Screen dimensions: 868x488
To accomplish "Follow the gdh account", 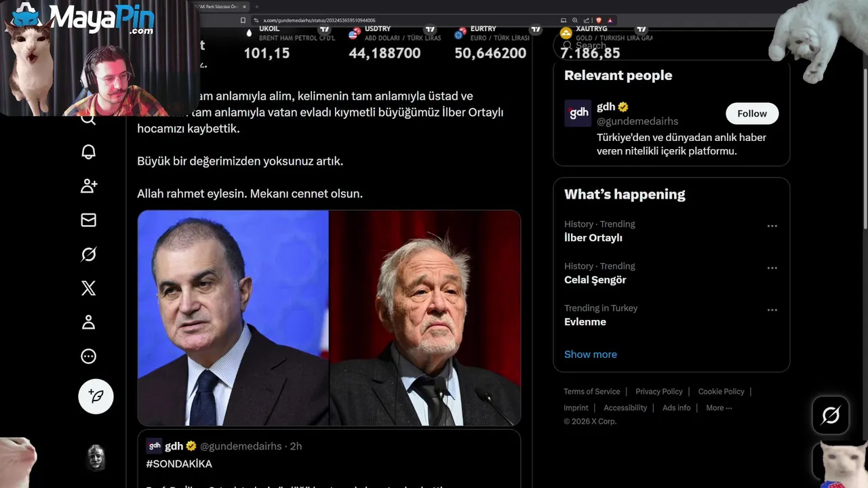I will point(751,113).
